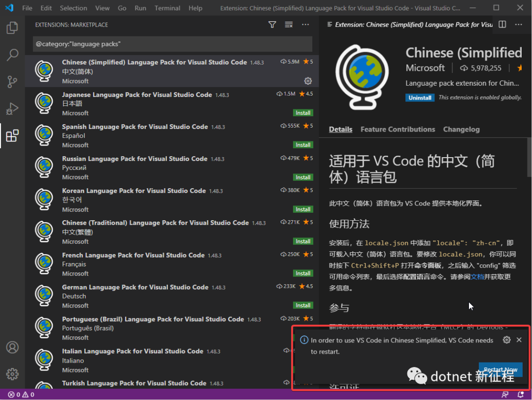
Task: Select German Language Pack title text
Action: 135,287
